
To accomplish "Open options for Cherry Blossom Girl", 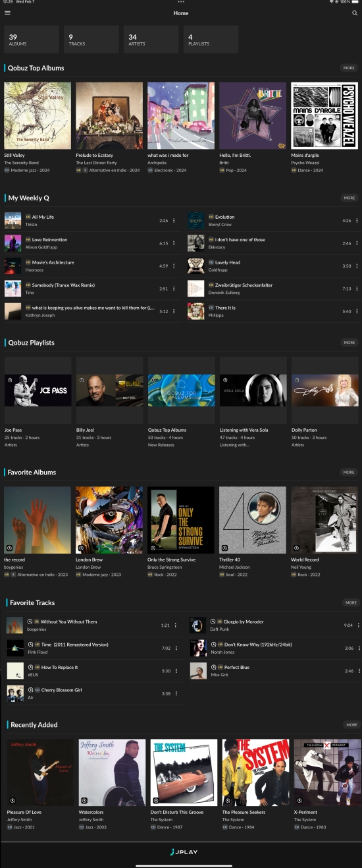I will point(176,693).
